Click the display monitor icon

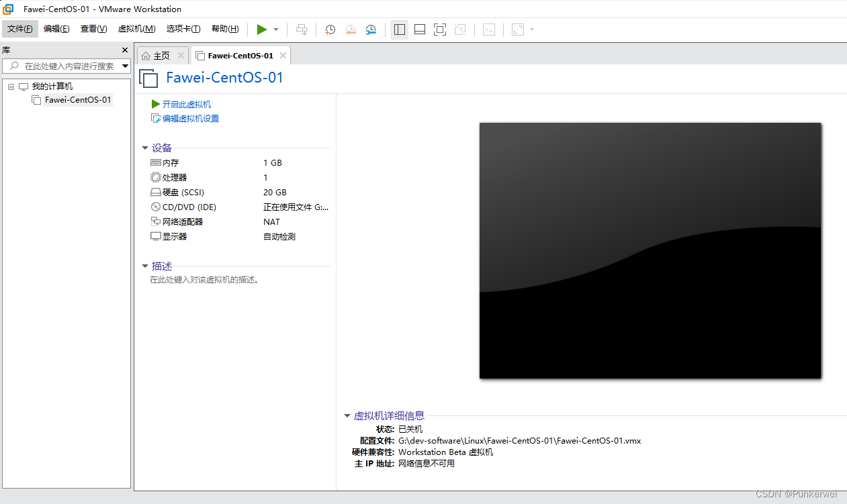click(156, 237)
